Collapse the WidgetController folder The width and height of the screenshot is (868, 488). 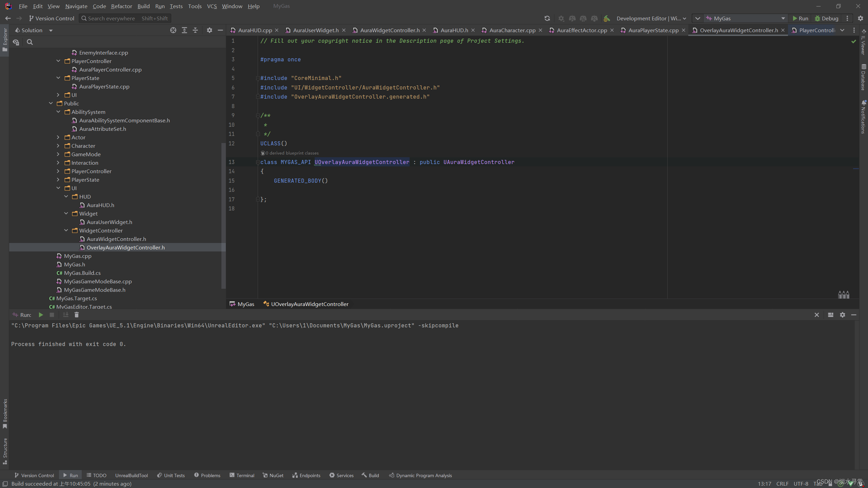click(x=66, y=230)
